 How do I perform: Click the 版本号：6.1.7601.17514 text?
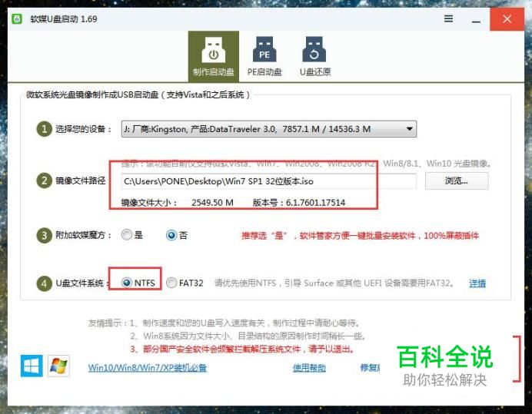click(x=299, y=203)
